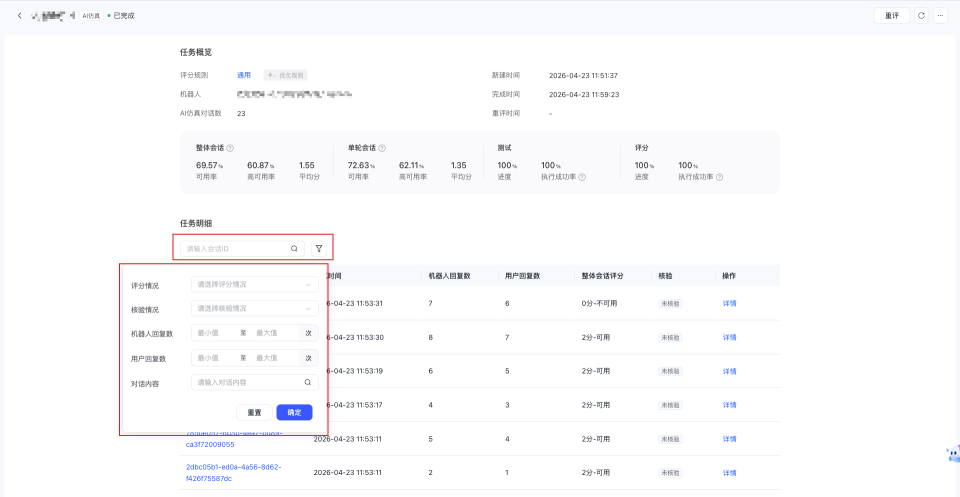This screenshot has width=960, height=497.
Task: Click 新建时间 value 2026-04-23 11:51:37
Action: coord(583,76)
